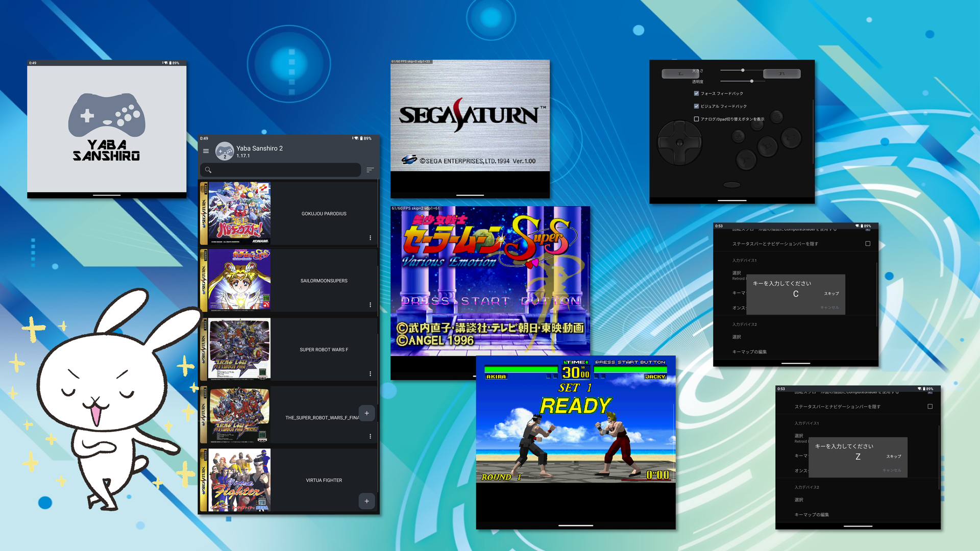The image size is (980, 551).
Task: Toggle the フォース フィードバック checkbox
Action: tap(696, 93)
